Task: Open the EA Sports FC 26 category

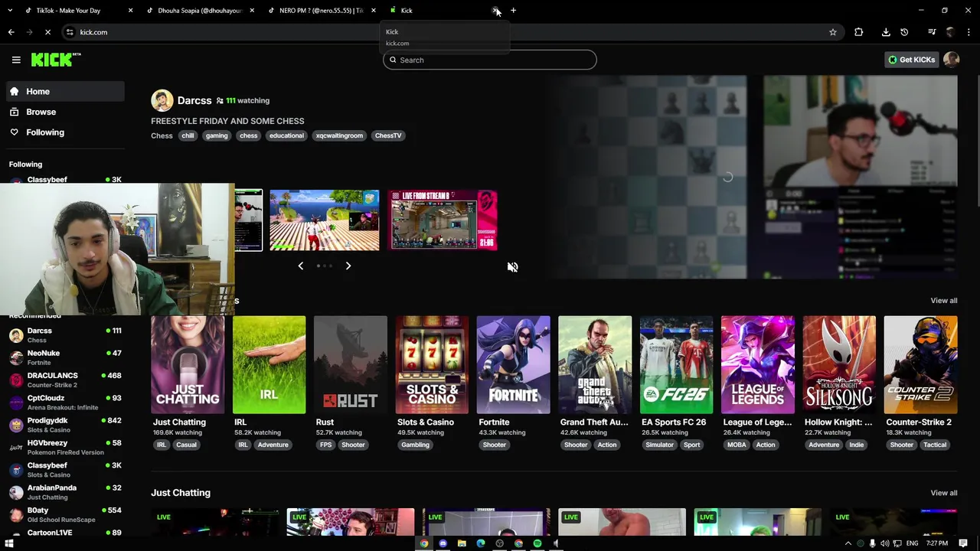Action: coord(677,365)
